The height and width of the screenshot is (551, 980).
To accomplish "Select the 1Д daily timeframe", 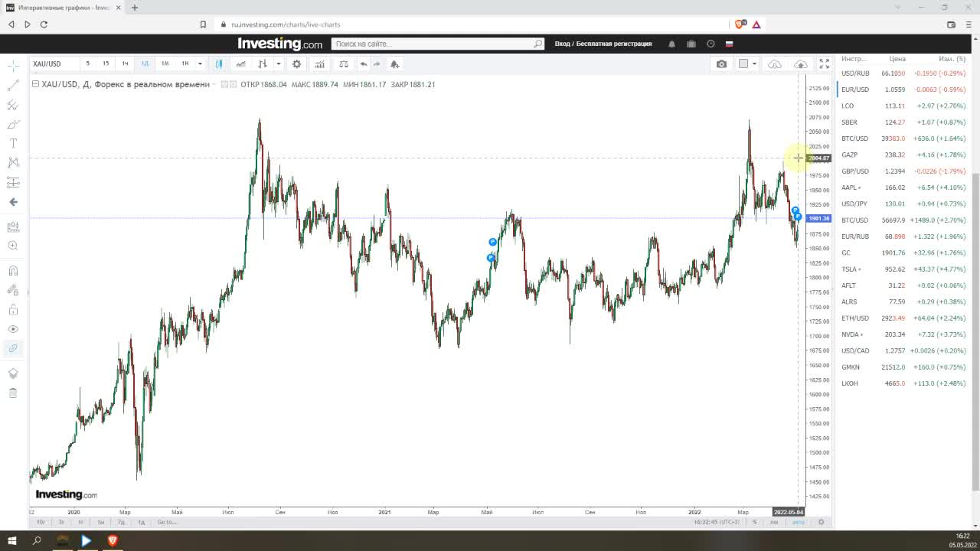I will (x=145, y=64).
